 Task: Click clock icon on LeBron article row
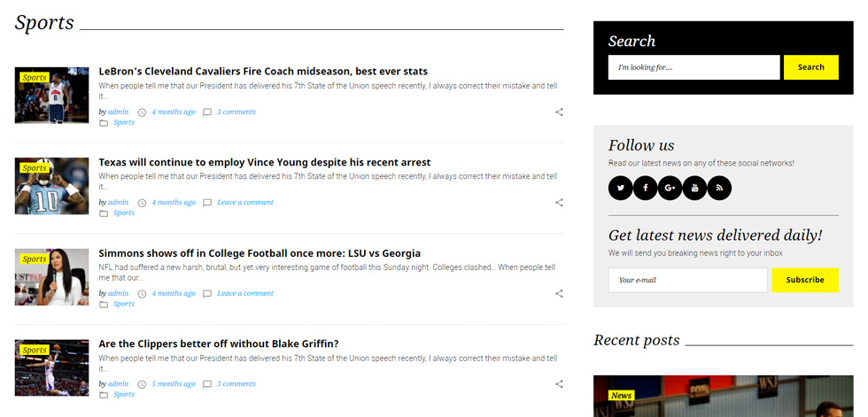pos(142,112)
